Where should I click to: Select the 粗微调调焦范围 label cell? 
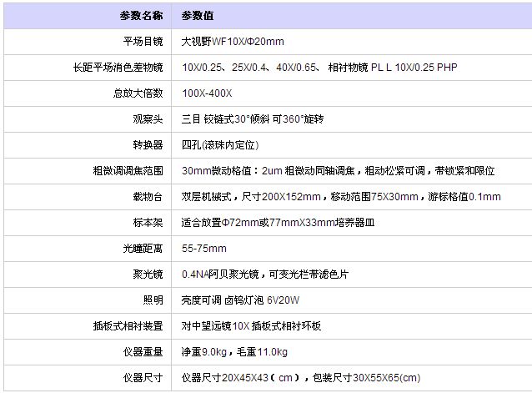pos(128,171)
